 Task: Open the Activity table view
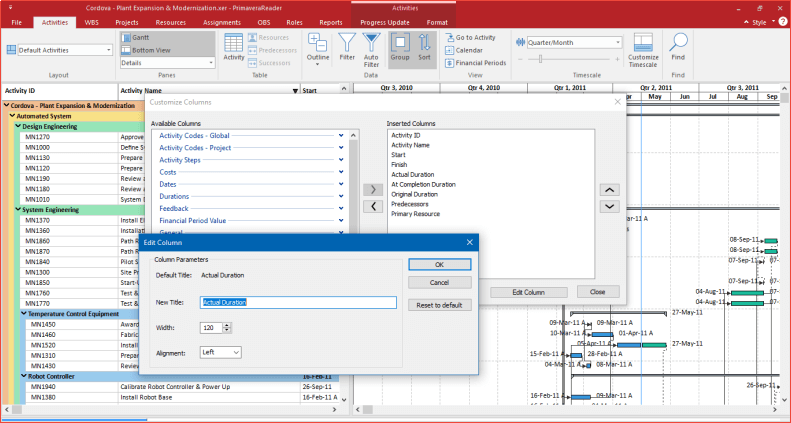point(234,48)
